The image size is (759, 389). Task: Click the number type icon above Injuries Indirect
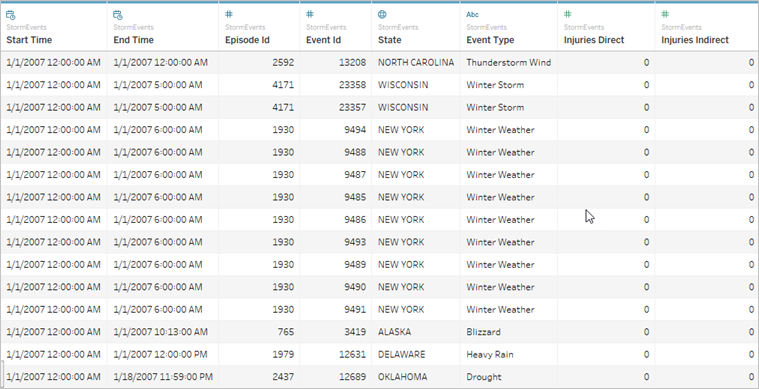[665, 14]
